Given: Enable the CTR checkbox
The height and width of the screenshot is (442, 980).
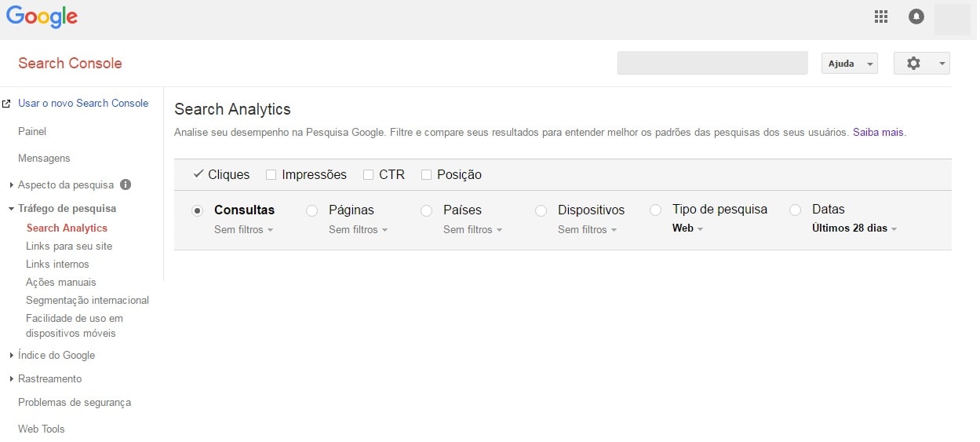Looking at the screenshot, I should (368, 175).
